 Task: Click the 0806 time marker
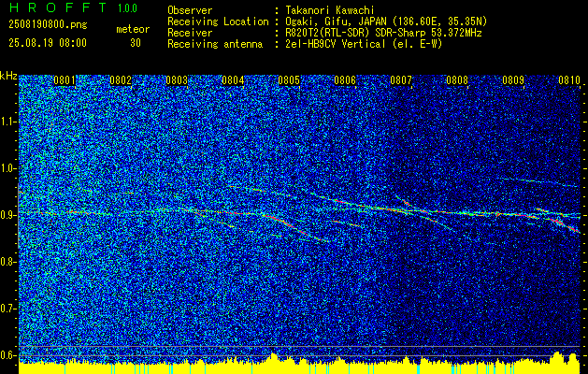pos(345,80)
